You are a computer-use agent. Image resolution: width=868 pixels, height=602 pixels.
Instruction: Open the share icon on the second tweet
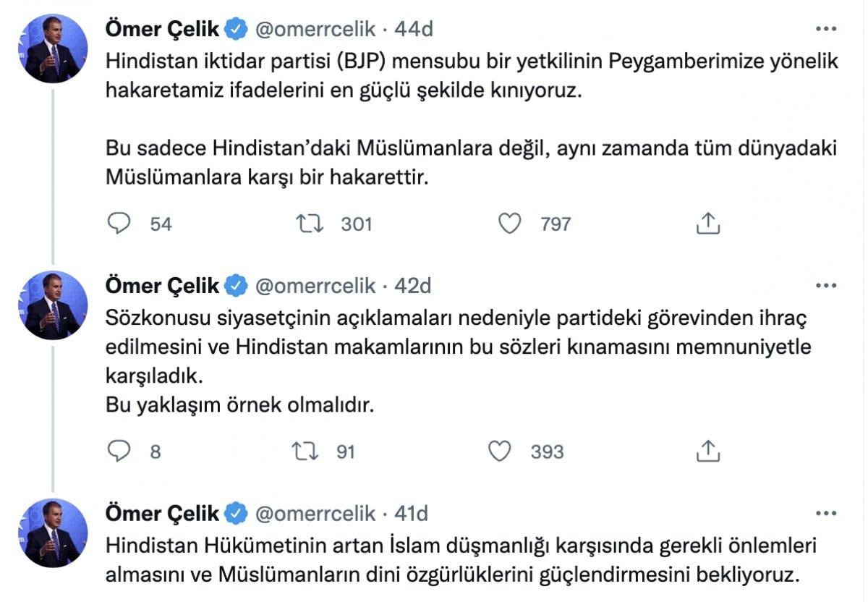[x=707, y=452]
